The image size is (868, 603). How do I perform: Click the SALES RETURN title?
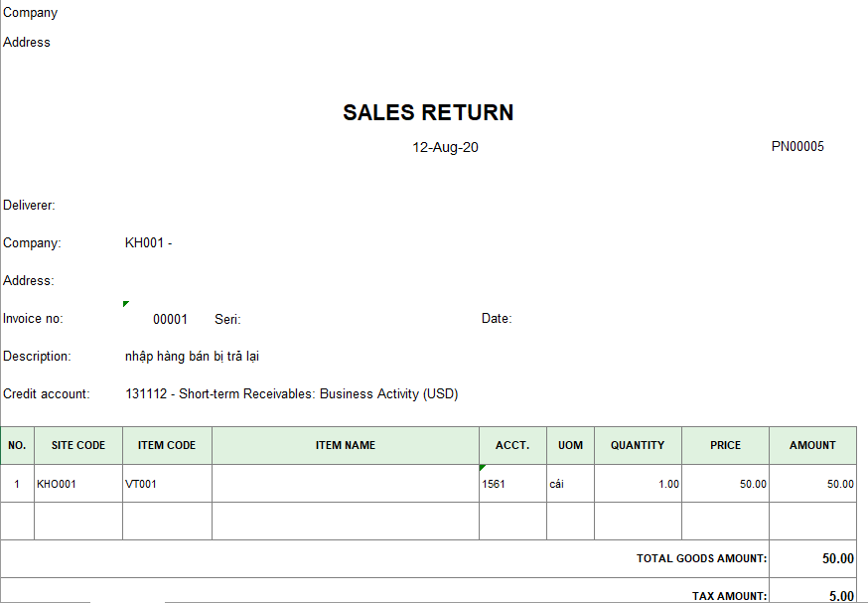(x=428, y=112)
